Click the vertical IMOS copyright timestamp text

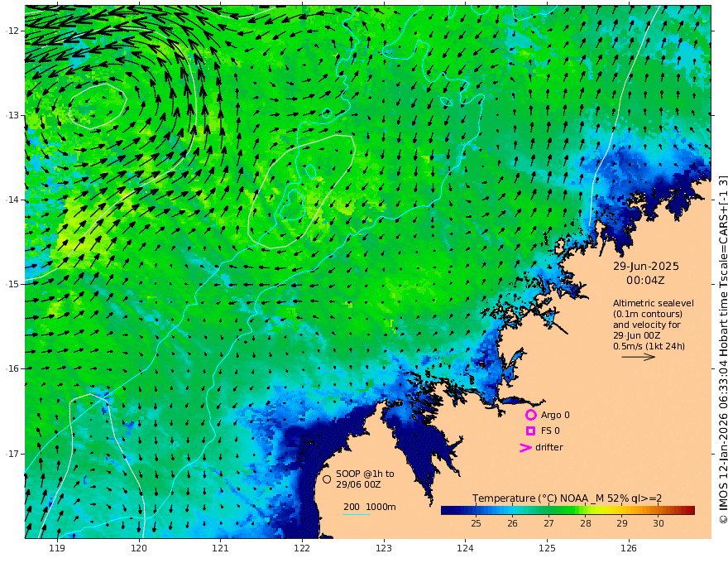722,349
